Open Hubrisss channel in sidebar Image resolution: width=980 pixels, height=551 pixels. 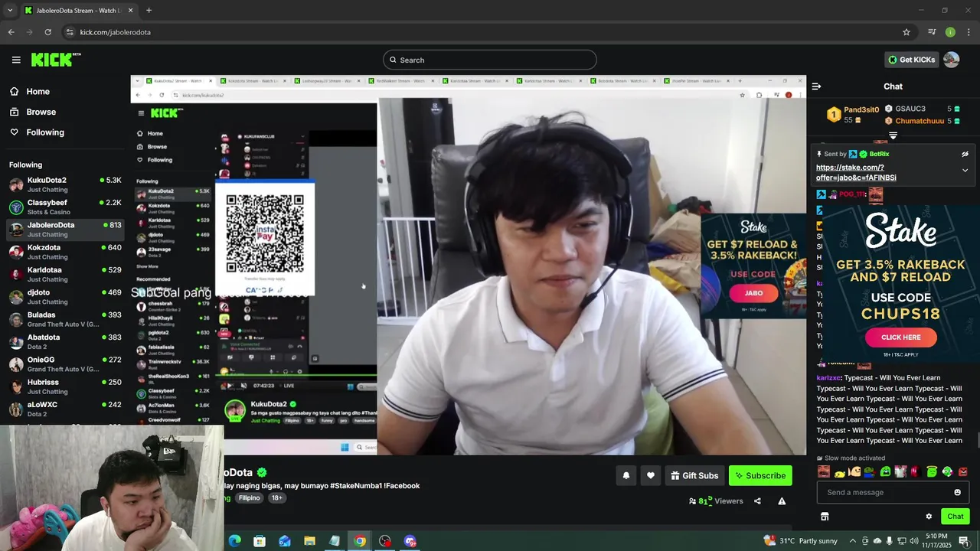click(65, 386)
